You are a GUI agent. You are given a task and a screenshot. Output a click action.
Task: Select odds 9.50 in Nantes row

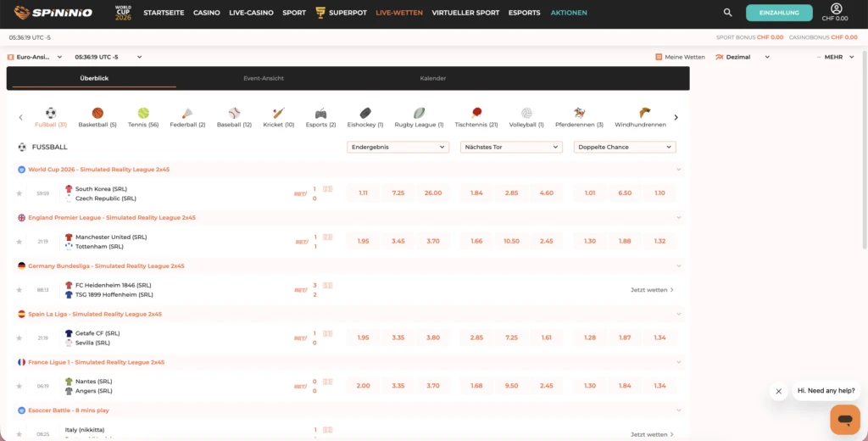pyautogui.click(x=511, y=386)
